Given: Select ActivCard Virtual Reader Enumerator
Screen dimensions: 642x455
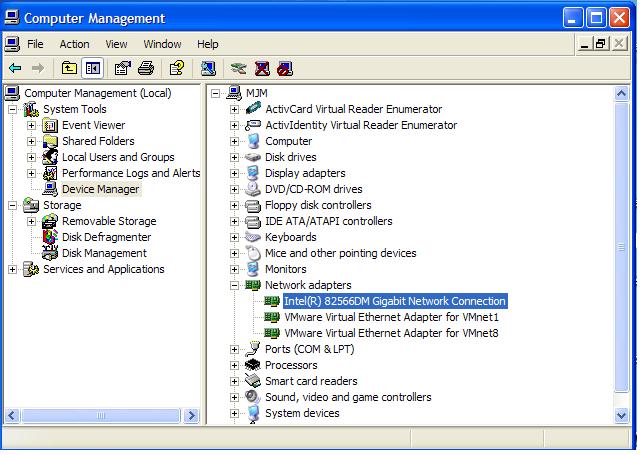Looking at the screenshot, I should tap(354, 109).
